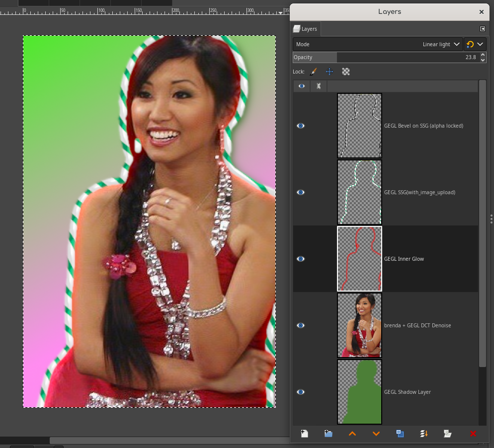The image size is (494, 448).
Task: Select the GEGL SSG(with_image_upload) layer thumbnail
Action: pos(359,192)
